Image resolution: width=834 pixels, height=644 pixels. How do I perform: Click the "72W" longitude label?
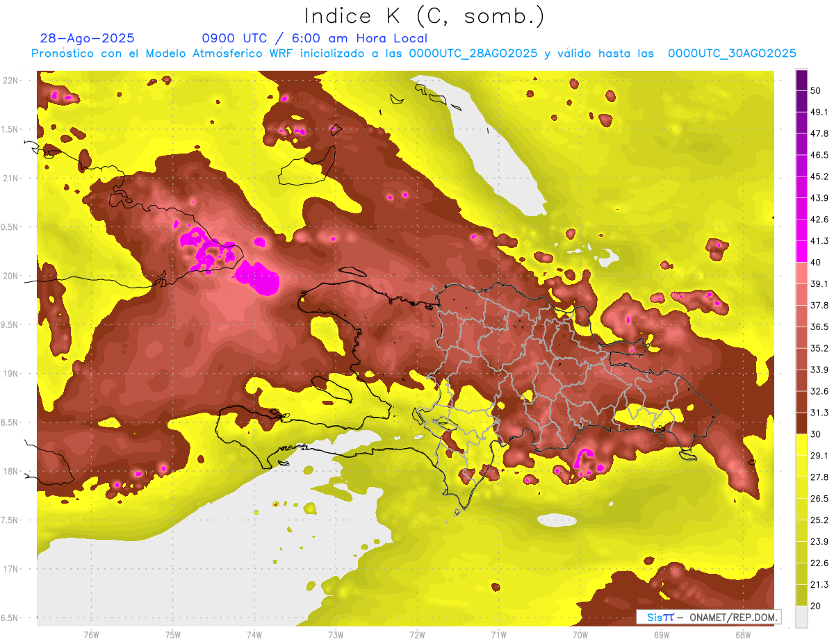(x=417, y=635)
